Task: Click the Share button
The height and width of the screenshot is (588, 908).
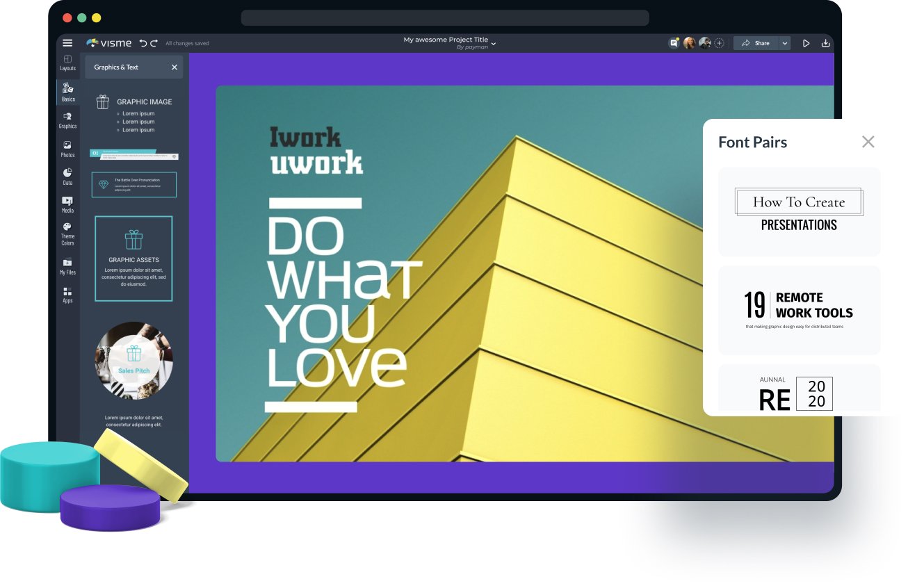Action: point(756,43)
